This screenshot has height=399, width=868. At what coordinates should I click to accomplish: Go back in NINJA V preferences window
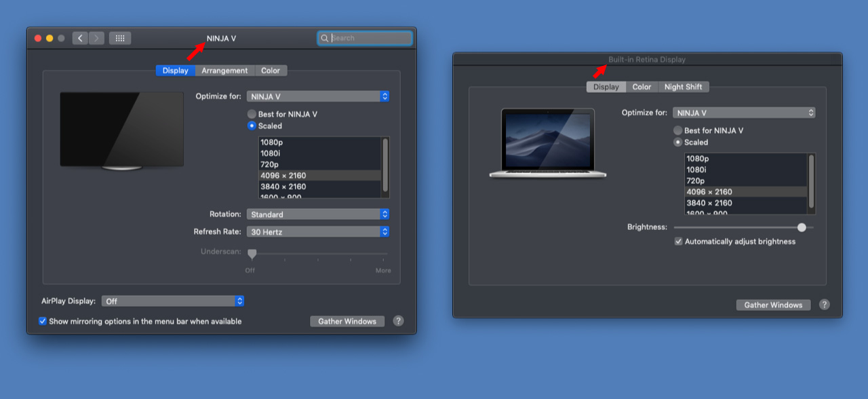[x=81, y=38]
